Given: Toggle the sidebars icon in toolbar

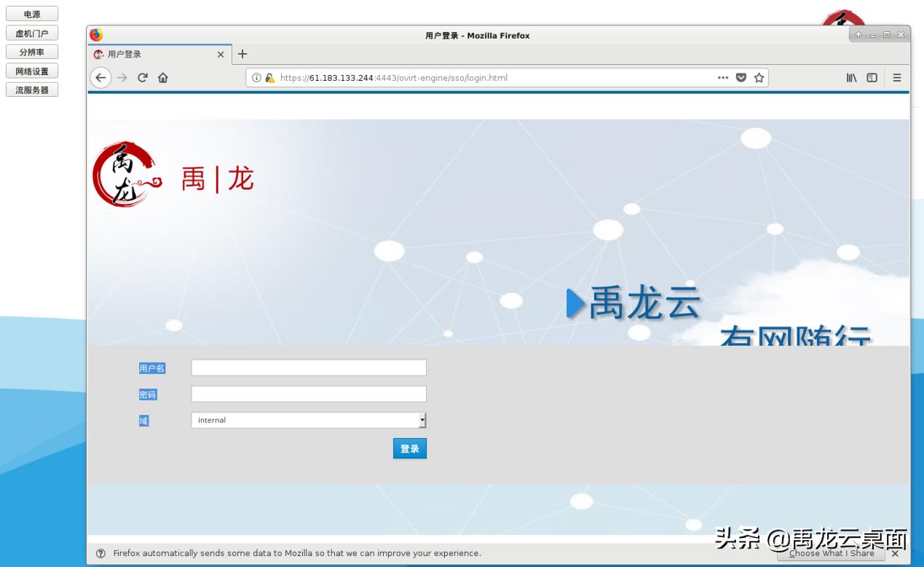Looking at the screenshot, I should tap(872, 78).
